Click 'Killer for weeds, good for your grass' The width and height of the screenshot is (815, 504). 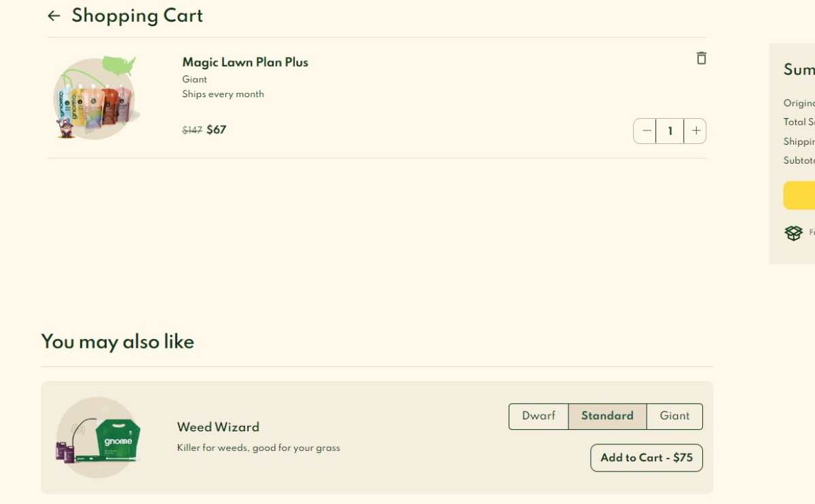coord(259,448)
